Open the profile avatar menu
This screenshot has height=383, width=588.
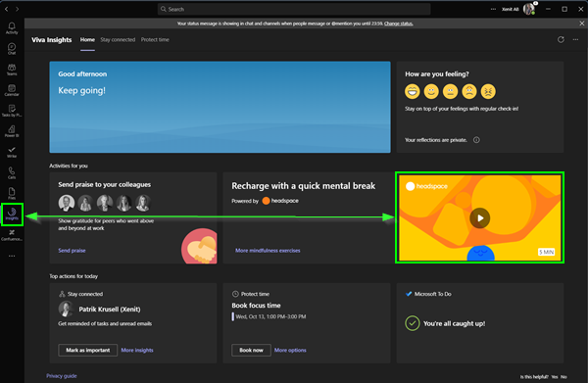529,9
